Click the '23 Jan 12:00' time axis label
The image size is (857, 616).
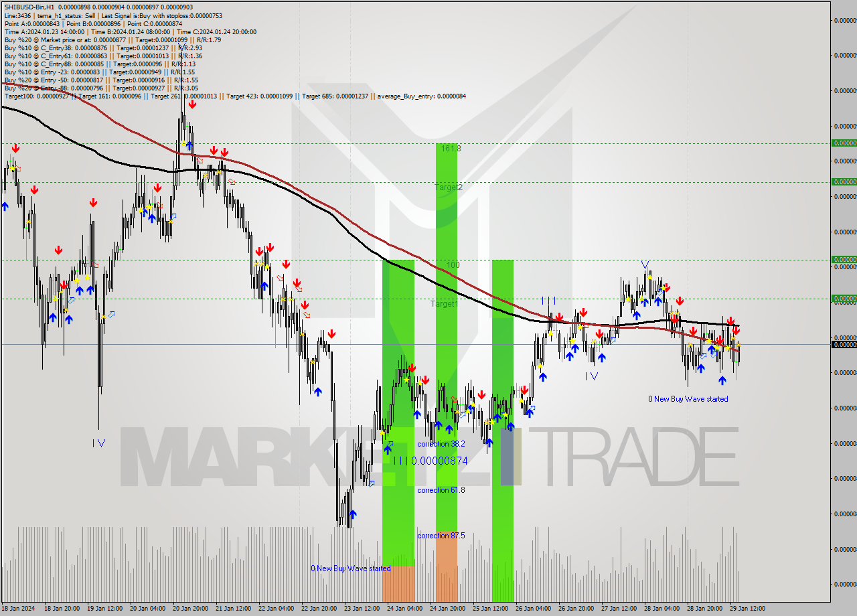363,609
